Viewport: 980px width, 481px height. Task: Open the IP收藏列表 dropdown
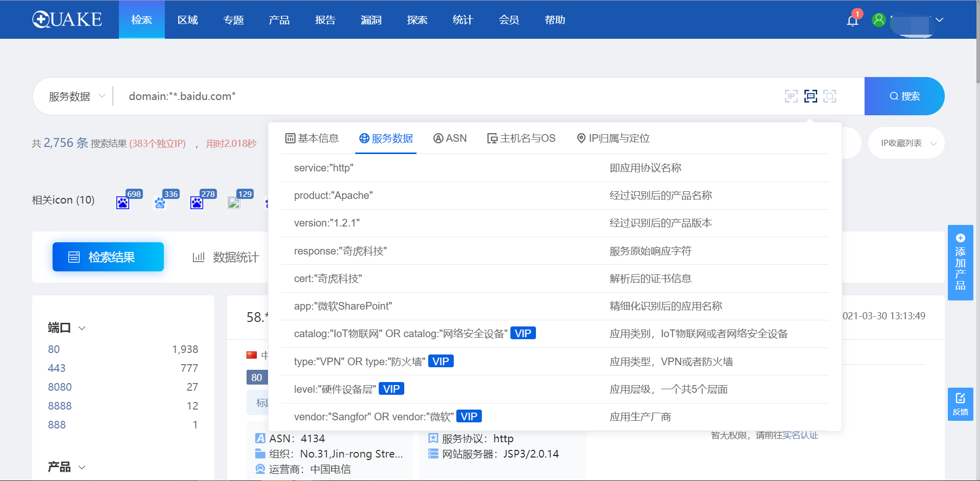(906, 143)
